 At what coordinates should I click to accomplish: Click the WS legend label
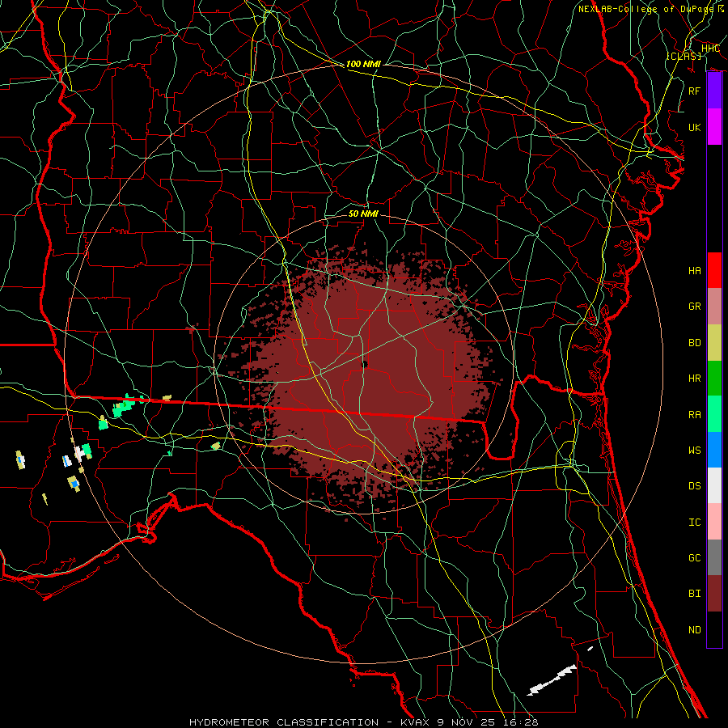pyautogui.click(x=694, y=451)
